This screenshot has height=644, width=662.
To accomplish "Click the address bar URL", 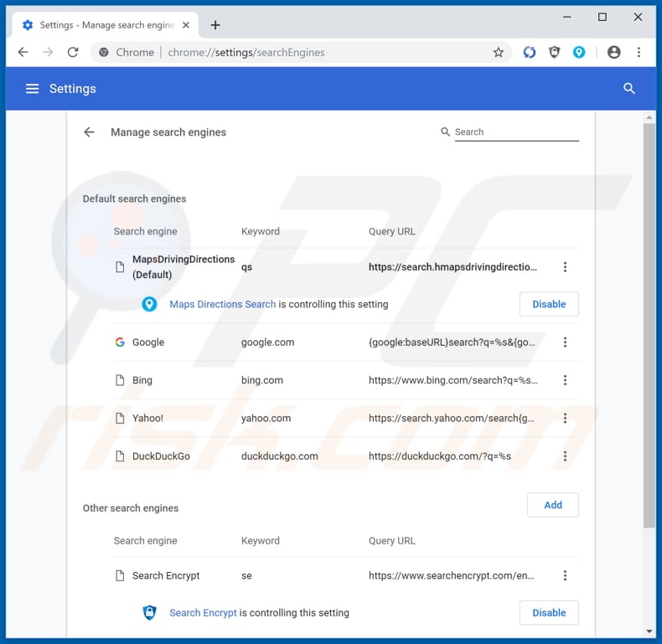I will [x=246, y=52].
